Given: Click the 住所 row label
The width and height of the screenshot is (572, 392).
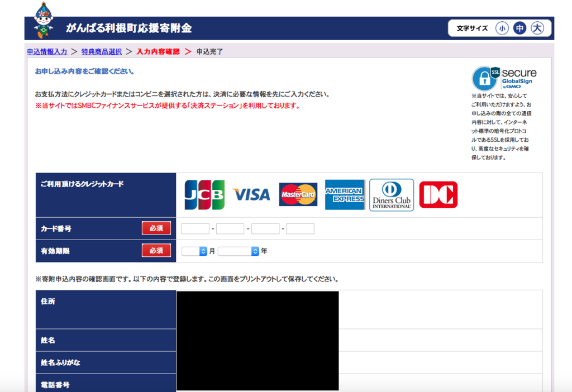Looking at the screenshot, I should coord(48,301).
